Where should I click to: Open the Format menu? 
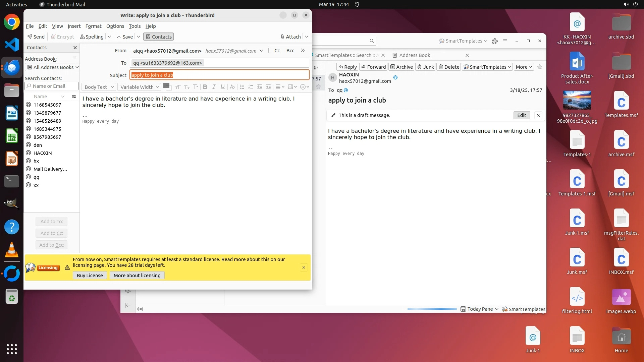point(93,26)
